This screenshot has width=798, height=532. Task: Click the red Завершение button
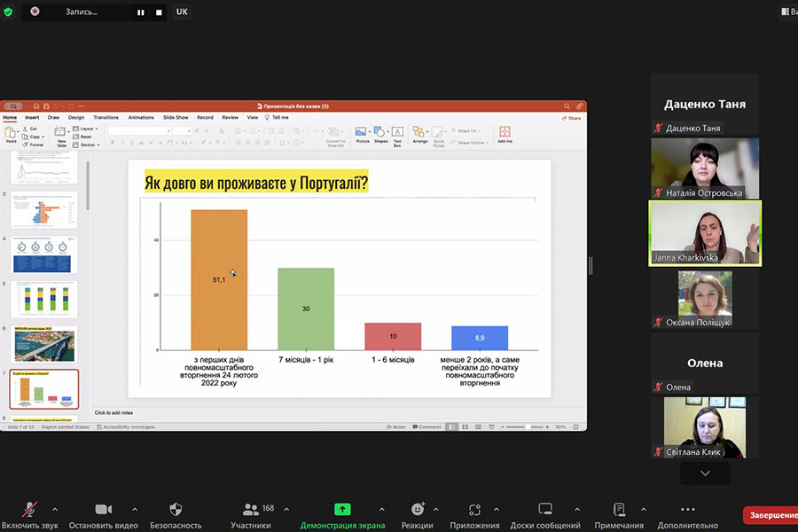coord(771,515)
